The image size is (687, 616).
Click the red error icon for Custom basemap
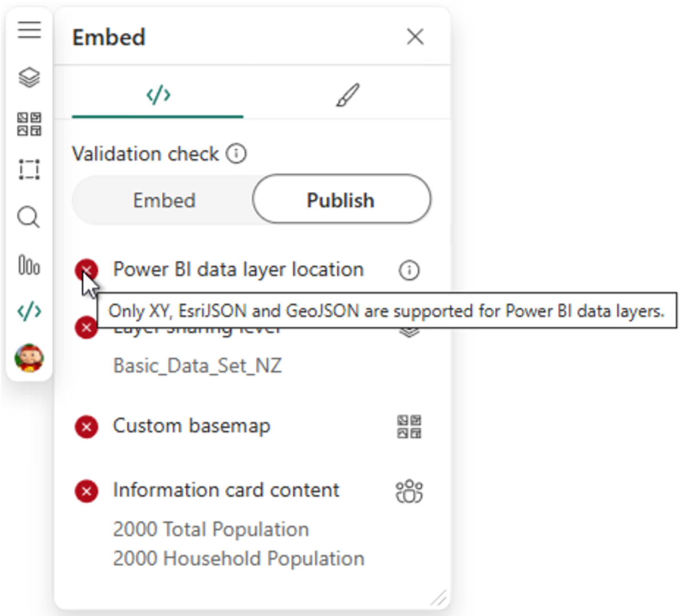point(86,427)
